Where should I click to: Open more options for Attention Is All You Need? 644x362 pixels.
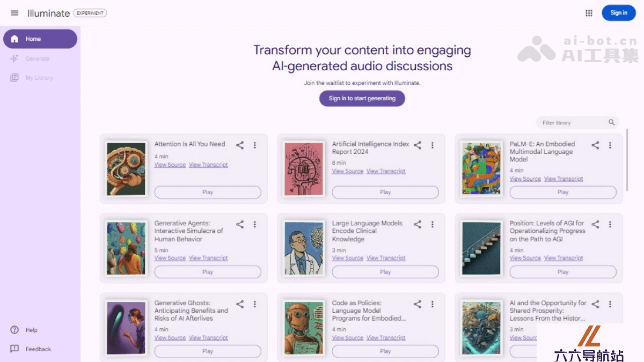pos(255,145)
